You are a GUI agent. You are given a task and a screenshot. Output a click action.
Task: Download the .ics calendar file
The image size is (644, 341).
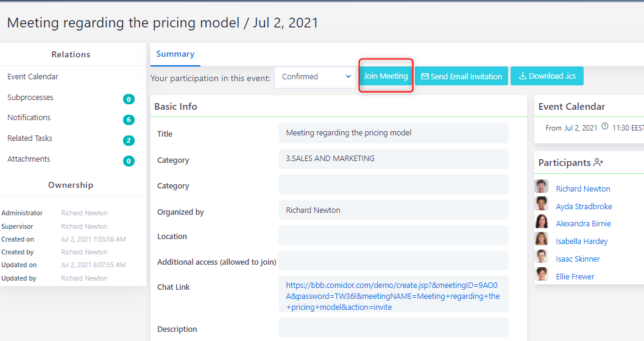547,76
